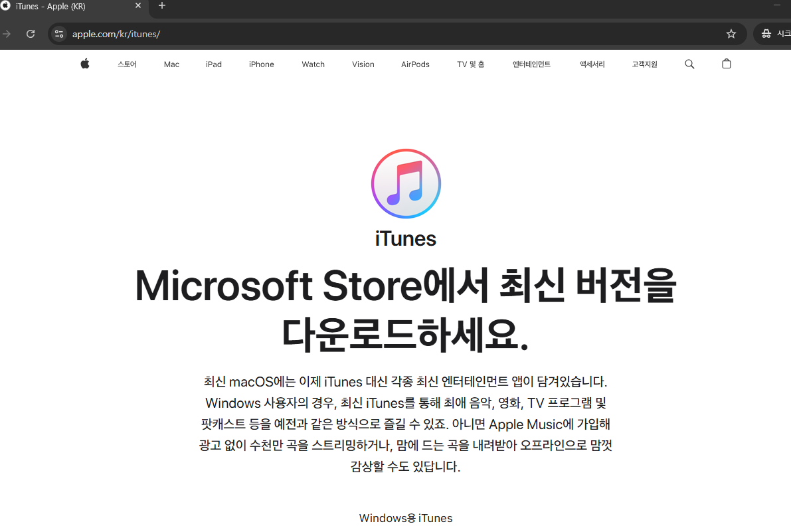The height and width of the screenshot is (532, 791).
Task: Open the search magnifier in the Apple navigation bar
Action: [x=689, y=64]
